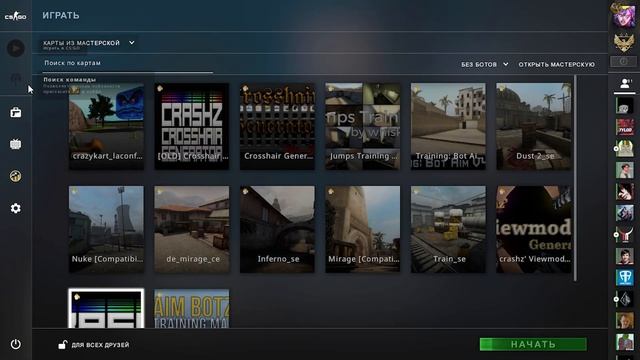The width and height of the screenshot is (640, 360).
Task: Select the Crosshair Generator gothic-text map
Action: pyautogui.click(x=278, y=127)
